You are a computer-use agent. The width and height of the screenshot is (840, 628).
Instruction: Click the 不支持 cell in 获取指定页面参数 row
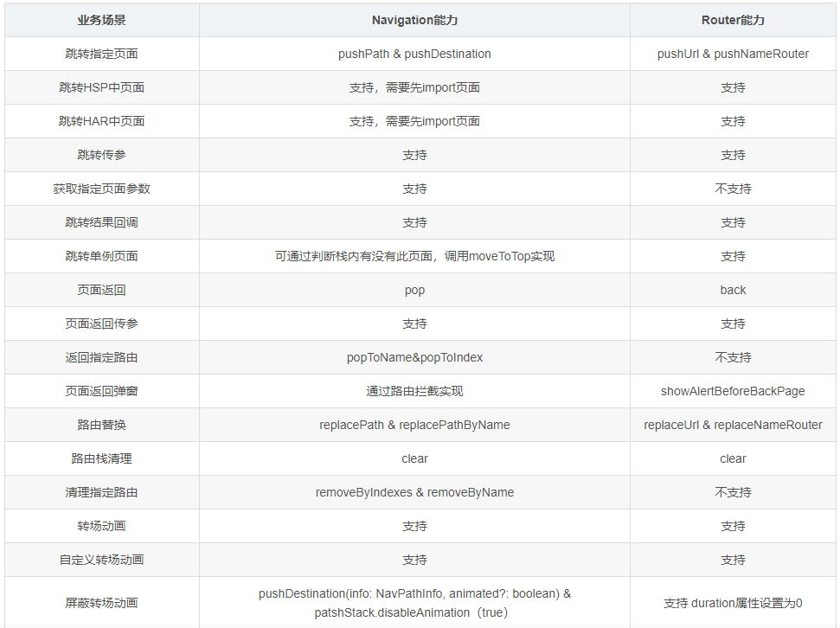click(733, 189)
